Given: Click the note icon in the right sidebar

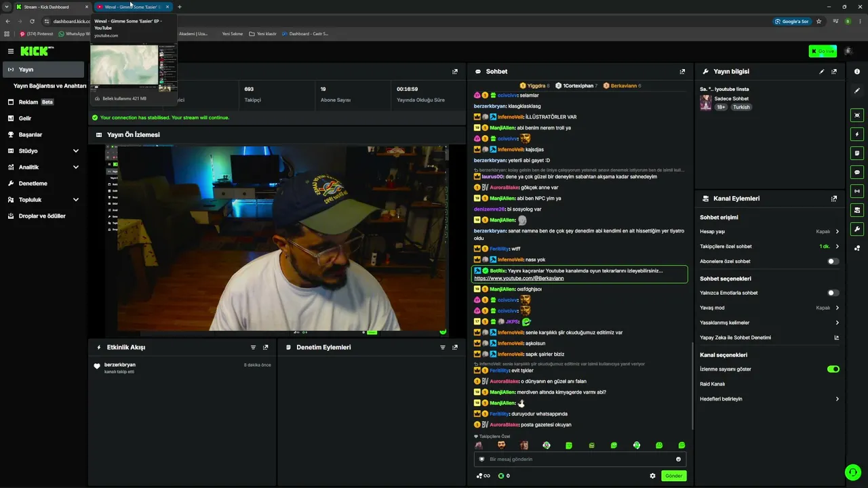Looking at the screenshot, I should 857,153.
